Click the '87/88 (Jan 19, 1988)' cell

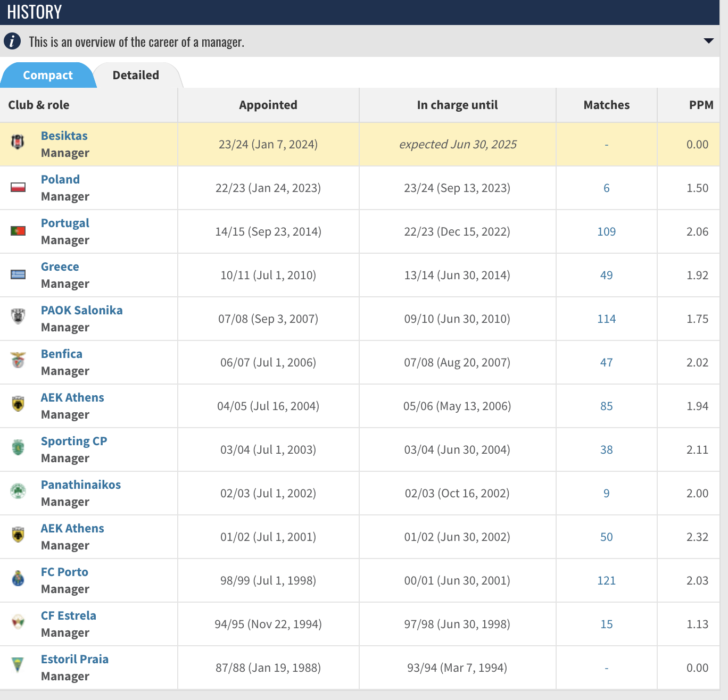[x=268, y=668]
